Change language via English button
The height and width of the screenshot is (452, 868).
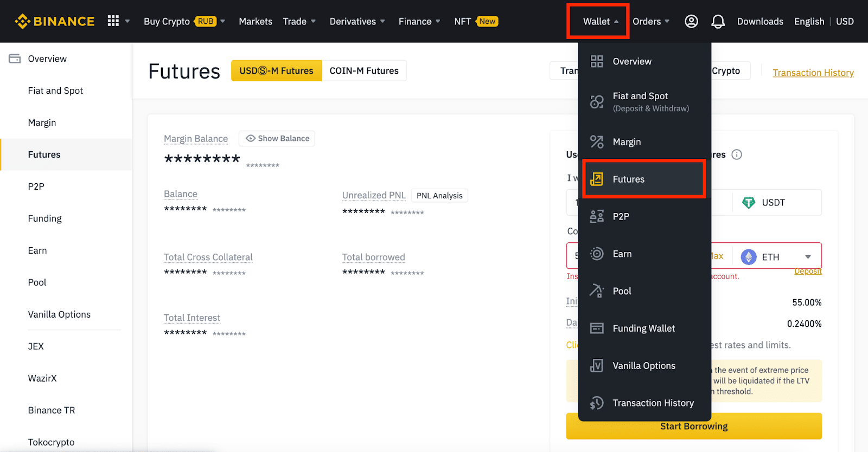coord(809,21)
